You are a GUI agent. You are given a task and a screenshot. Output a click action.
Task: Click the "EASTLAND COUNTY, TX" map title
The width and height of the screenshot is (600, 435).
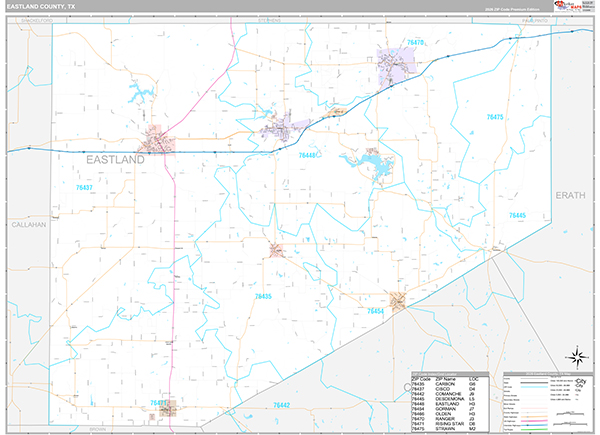pos(41,7)
